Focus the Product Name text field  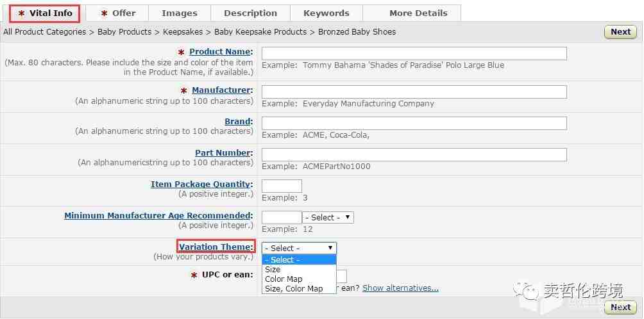(x=414, y=53)
